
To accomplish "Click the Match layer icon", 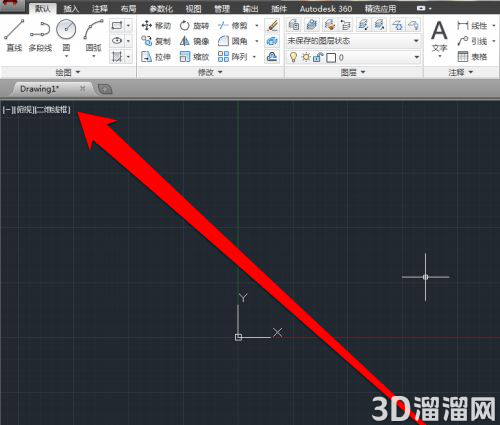I will pyautogui.click(x=330, y=25).
